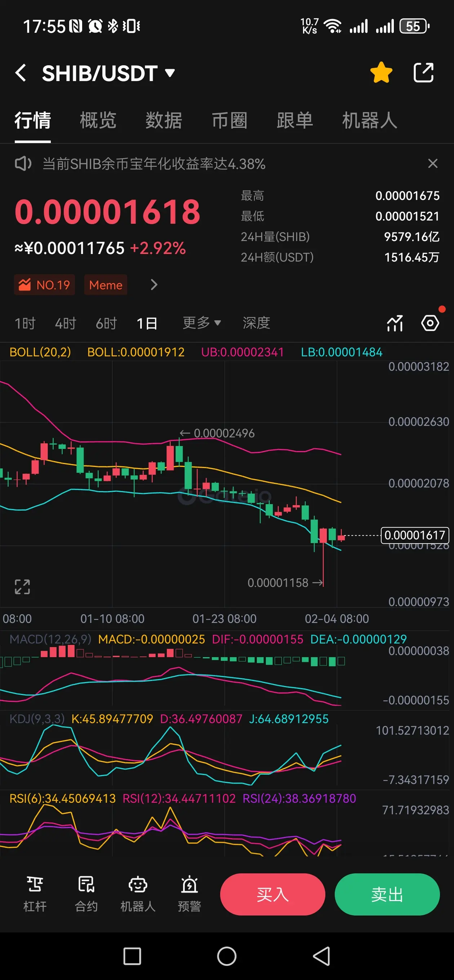Tap the MACD(12,26,9) indicator label
Screen dimensions: 454x980
pos(50,639)
